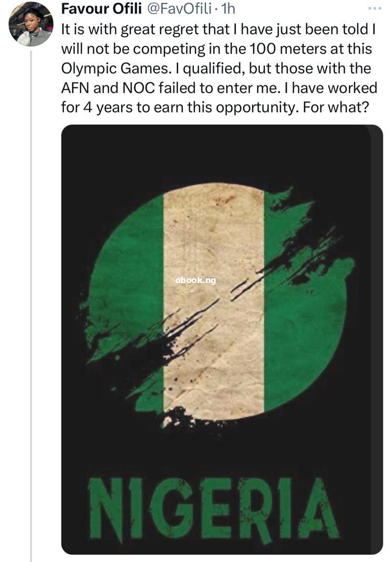Screen dimensions: 392x562
Task: Open the tweet's three-dot more options menu
Action: tap(374, 8)
